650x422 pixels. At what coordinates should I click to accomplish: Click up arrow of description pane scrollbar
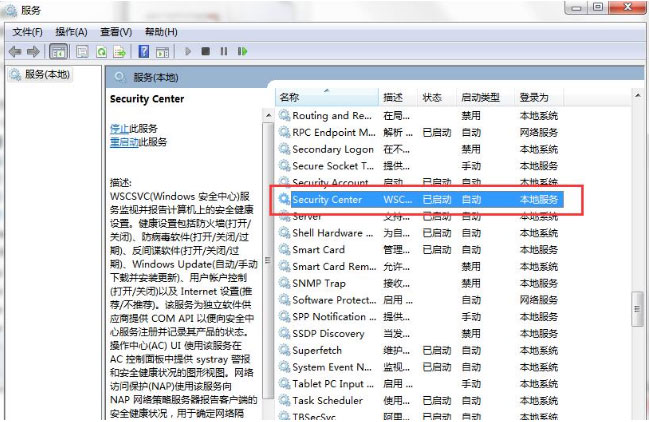(x=268, y=116)
